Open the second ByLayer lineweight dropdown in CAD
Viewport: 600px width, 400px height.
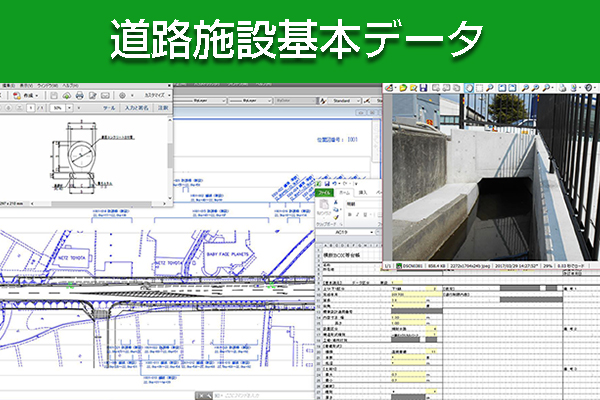[250, 101]
